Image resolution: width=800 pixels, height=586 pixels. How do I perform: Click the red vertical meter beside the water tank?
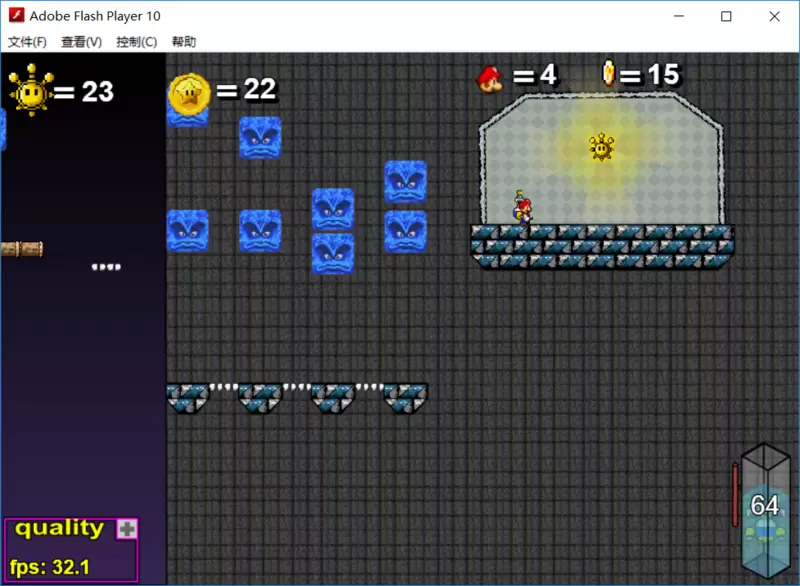[x=735, y=494]
